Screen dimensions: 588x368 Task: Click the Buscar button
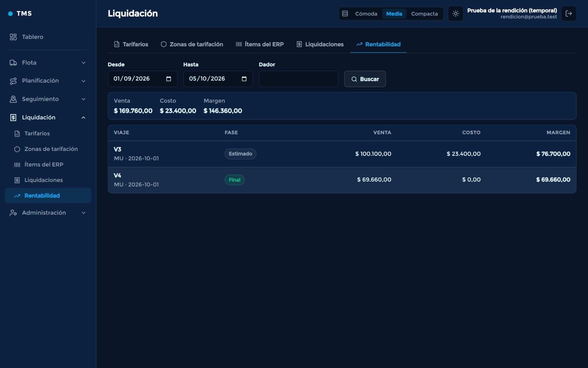(365, 79)
